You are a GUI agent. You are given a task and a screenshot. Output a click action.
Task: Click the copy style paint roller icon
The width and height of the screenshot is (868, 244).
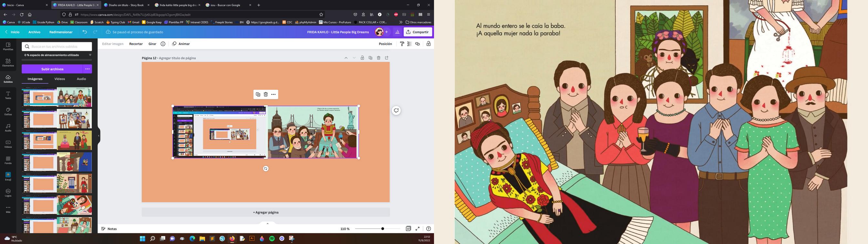(x=402, y=44)
